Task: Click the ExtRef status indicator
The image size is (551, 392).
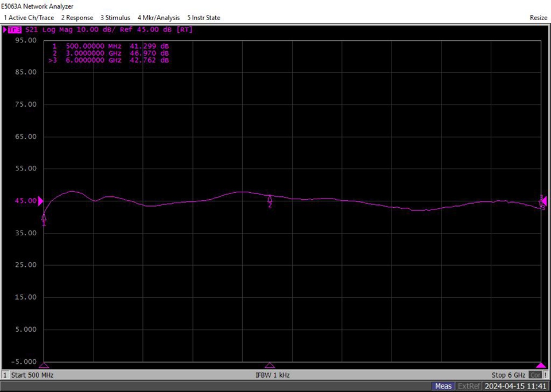Action: click(x=469, y=386)
